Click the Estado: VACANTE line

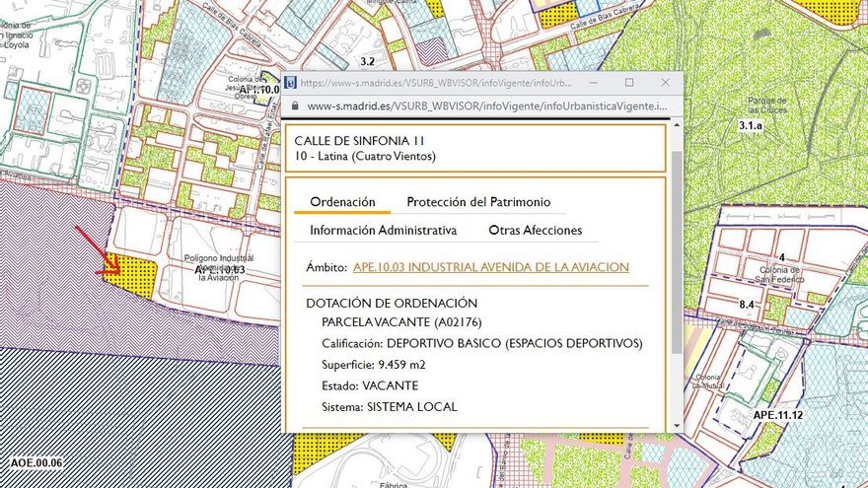click(x=370, y=385)
